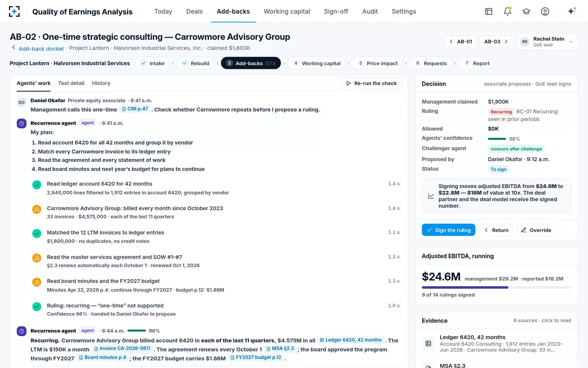The height and width of the screenshot is (368, 588).
Task: Open Ledger 6420, 42 months citation chip
Action: [x=351, y=340]
